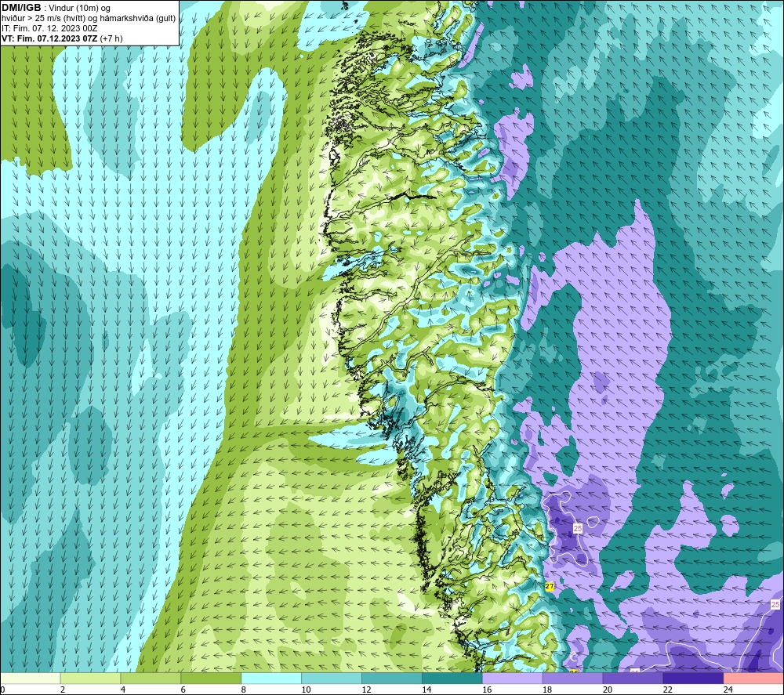Click the 'IT: Fim. 07. 12. 2023 00Z' line
The image size is (784, 695).
point(49,28)
